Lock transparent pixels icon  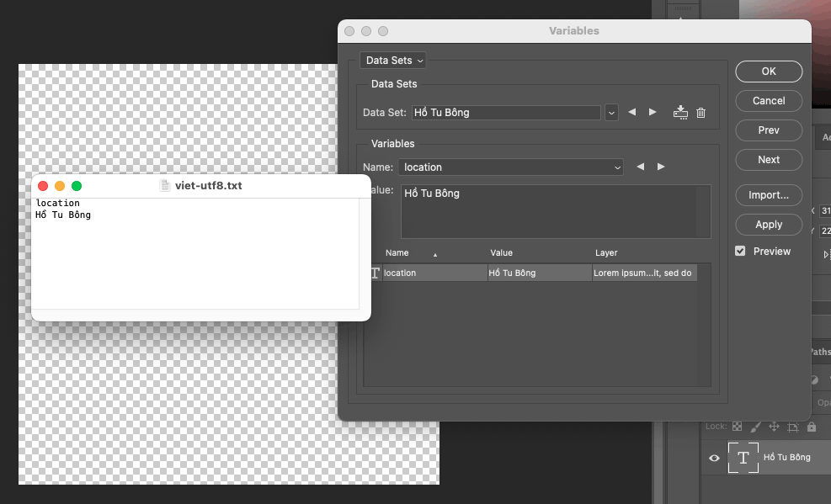(737, 427)
